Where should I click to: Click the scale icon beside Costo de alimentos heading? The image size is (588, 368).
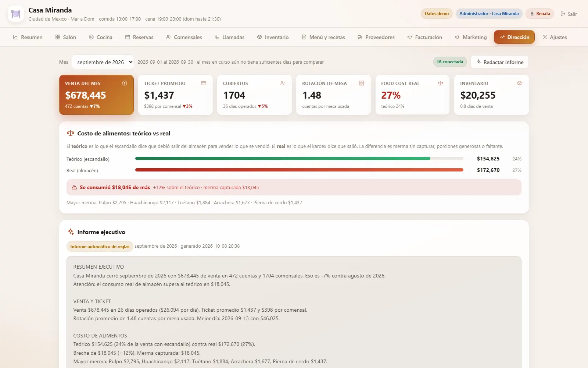[x=70, y=133]
